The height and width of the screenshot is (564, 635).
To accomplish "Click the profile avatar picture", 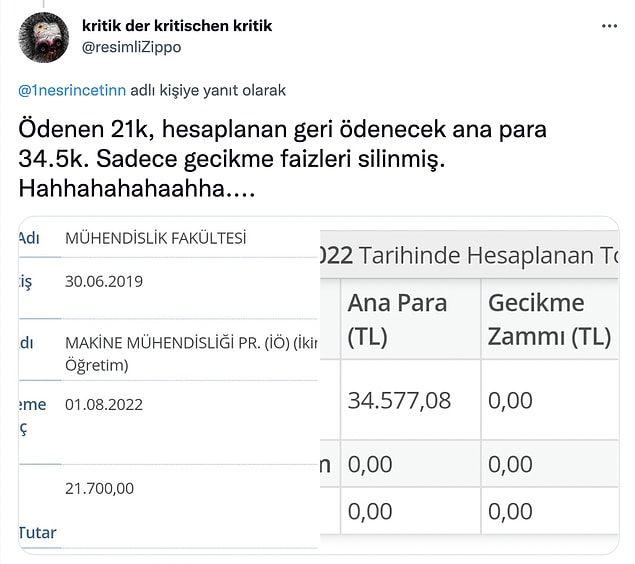I will coord(44,37).
